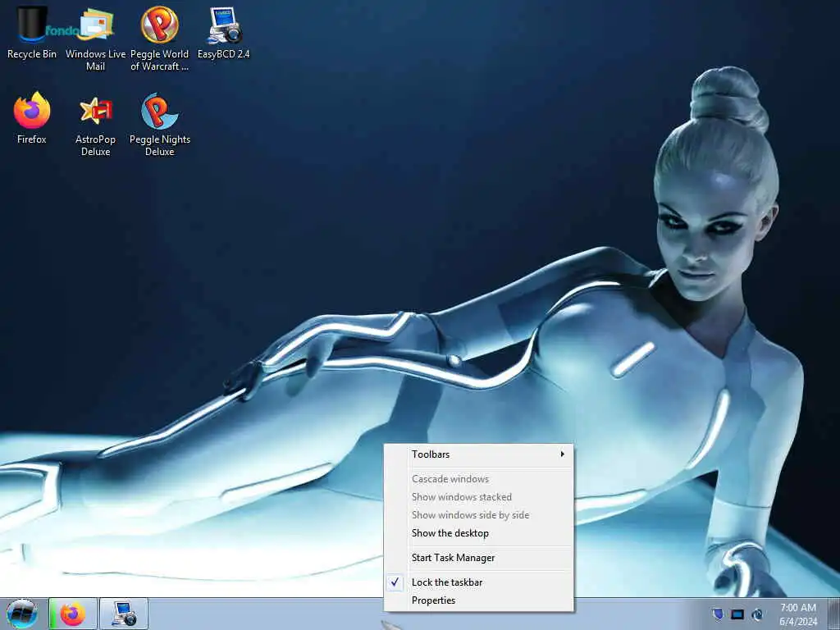Open the Windows Start orb

tap(22, 614)
